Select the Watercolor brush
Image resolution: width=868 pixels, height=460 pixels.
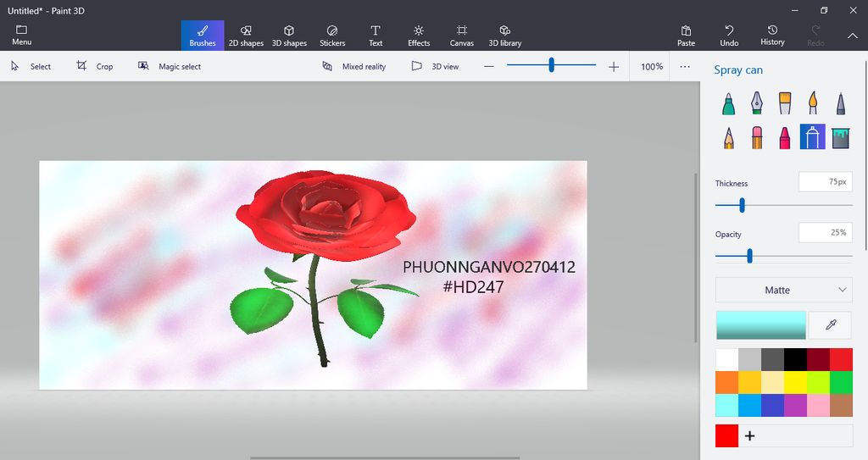coord(813,103)
